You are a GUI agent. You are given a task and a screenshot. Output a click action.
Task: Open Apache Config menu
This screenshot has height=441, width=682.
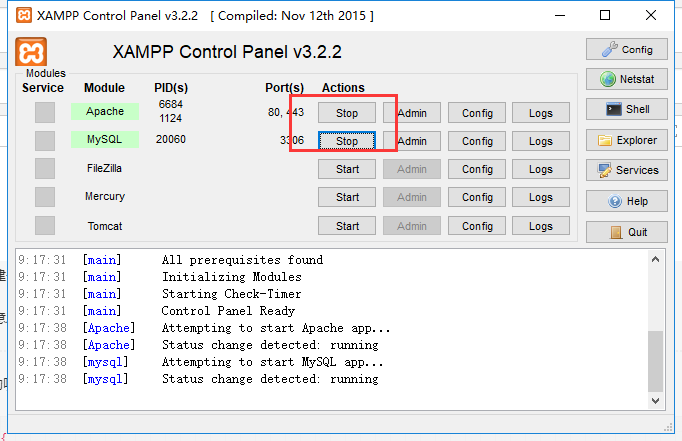click(477, 113)
